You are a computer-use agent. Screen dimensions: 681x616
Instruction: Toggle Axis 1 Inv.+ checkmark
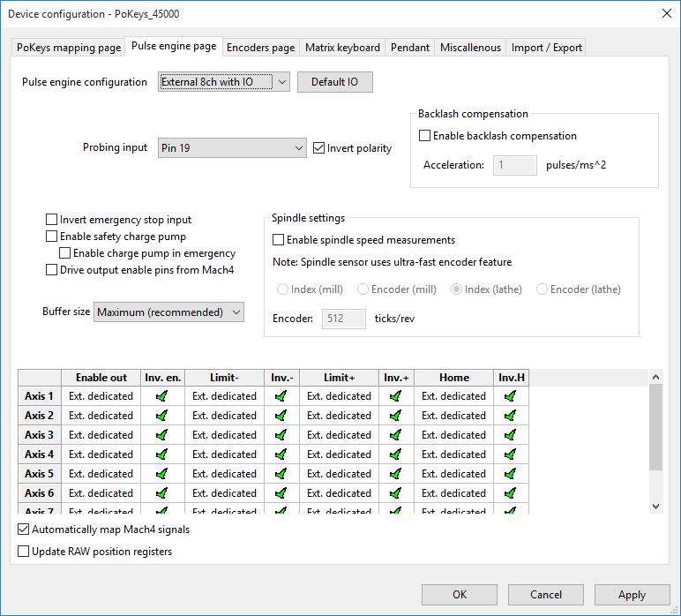pos(396,396)
